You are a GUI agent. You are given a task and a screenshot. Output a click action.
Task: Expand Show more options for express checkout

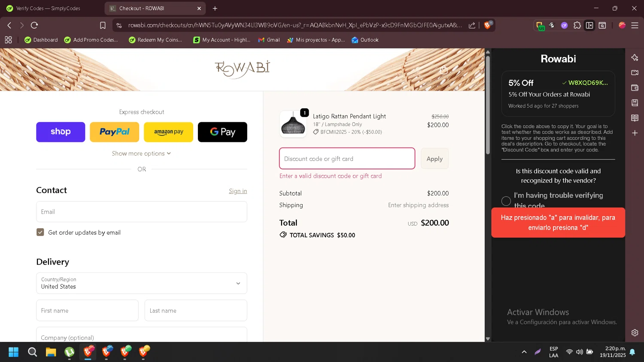[x=141, y=154]
